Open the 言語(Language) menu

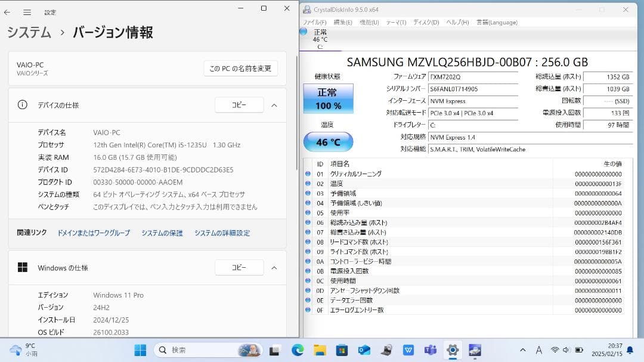(x=496, y=22)
